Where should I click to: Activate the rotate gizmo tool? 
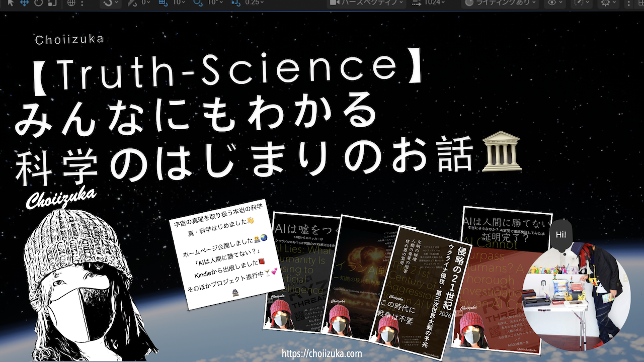pyautogui.click(x=39, y=3)
